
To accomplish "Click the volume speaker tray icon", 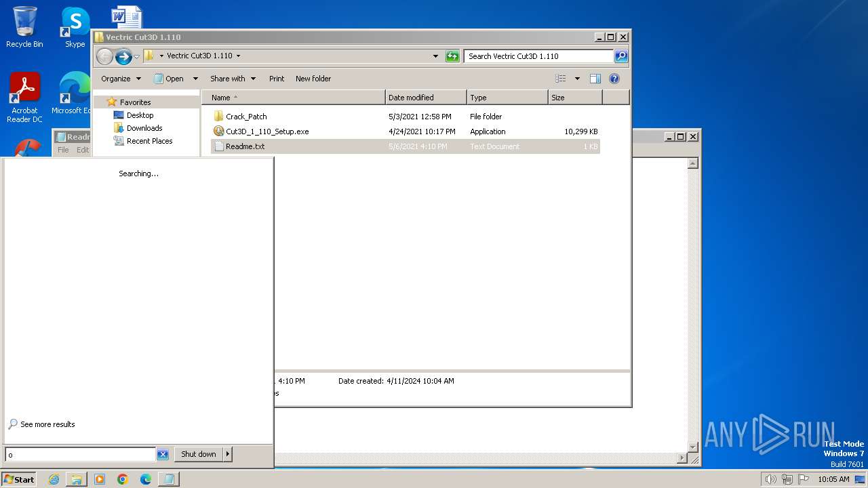I will tap(770, 479).
